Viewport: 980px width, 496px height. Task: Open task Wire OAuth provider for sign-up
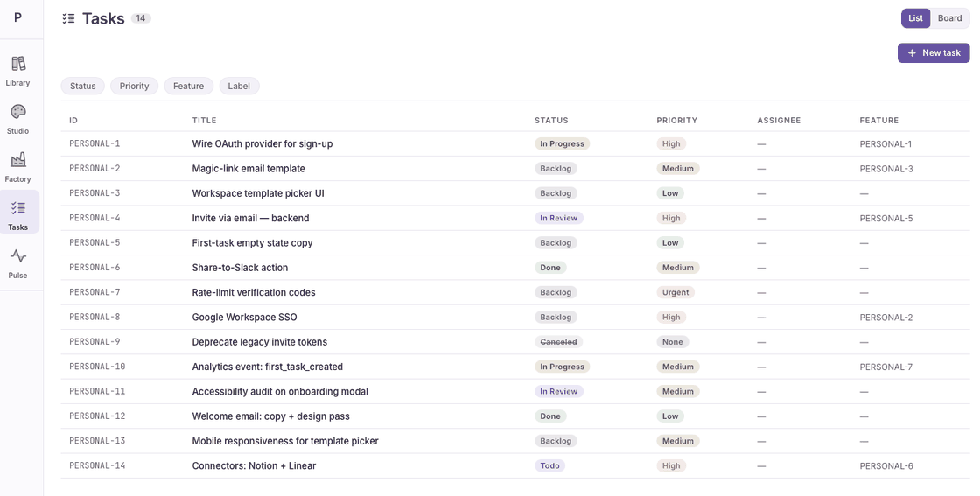262,143
